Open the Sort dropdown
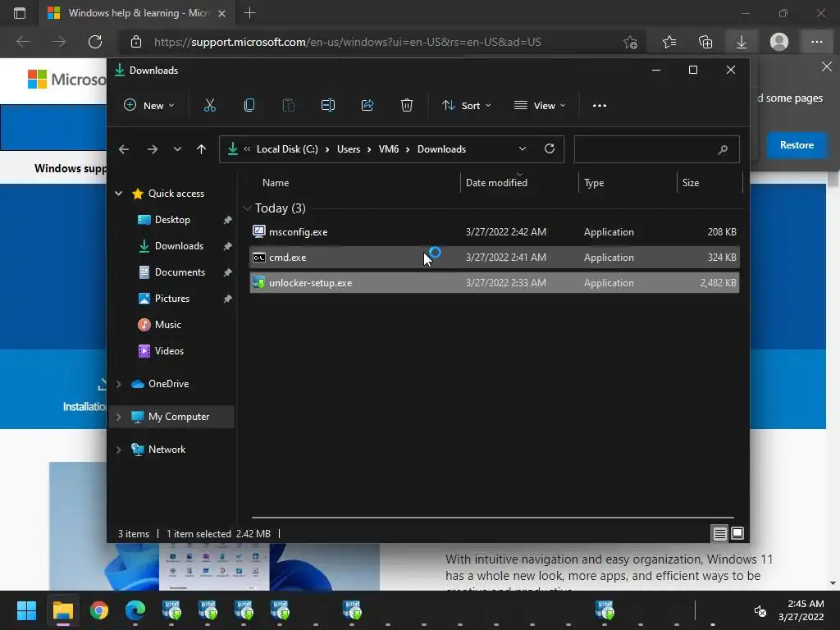Viewport: 840px width, 630px height. (x=466, y=106)
